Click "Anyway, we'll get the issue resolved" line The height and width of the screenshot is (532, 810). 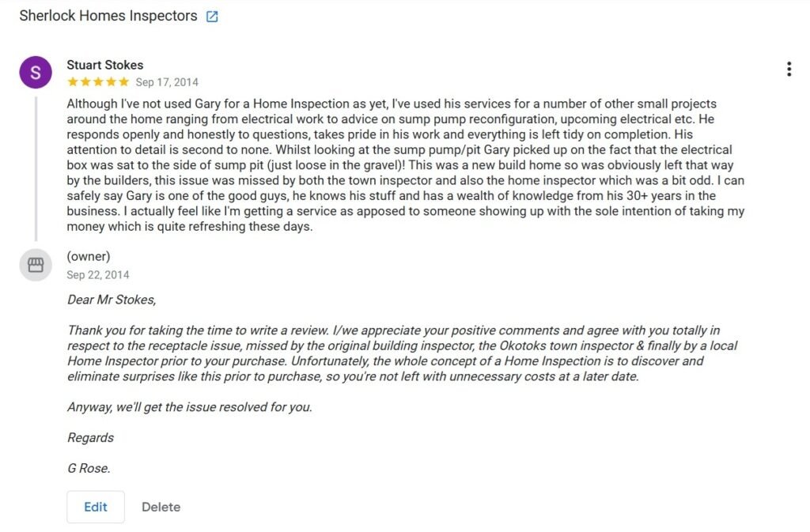189,407
